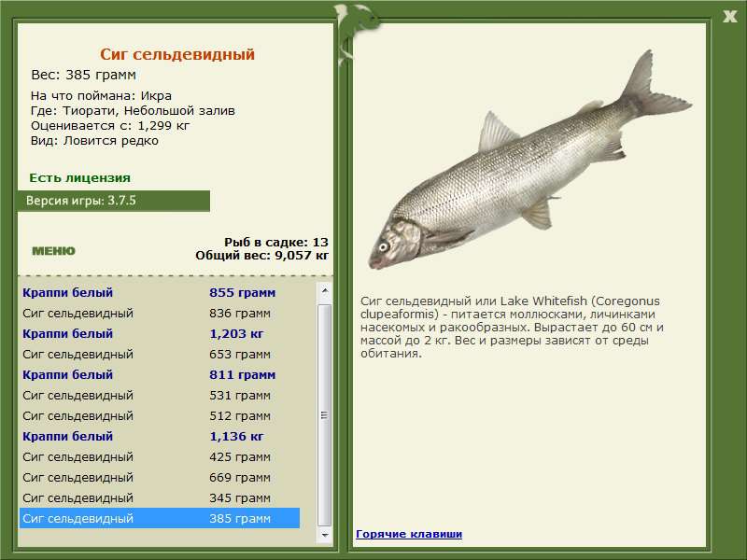Click the Есть лицензия label

point(79,177)
